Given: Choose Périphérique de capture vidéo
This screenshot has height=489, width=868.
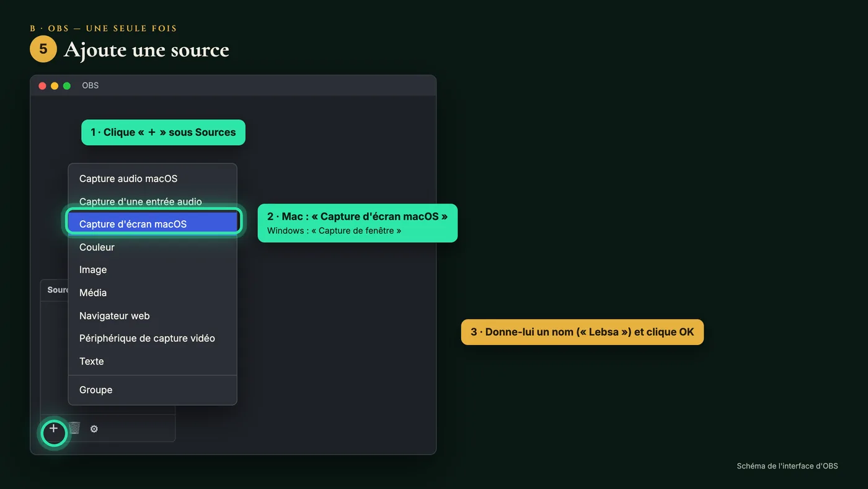Looking at the screenshot, I should [x=153, y=338].
